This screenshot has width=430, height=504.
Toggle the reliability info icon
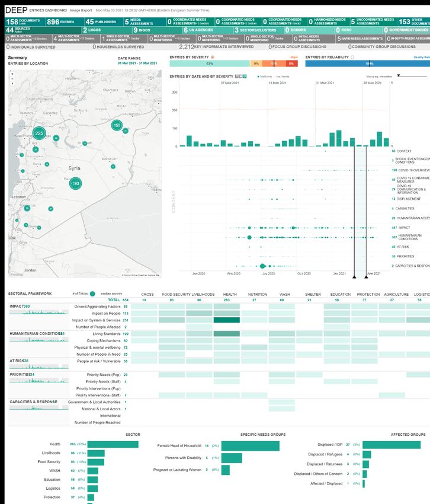352,57
